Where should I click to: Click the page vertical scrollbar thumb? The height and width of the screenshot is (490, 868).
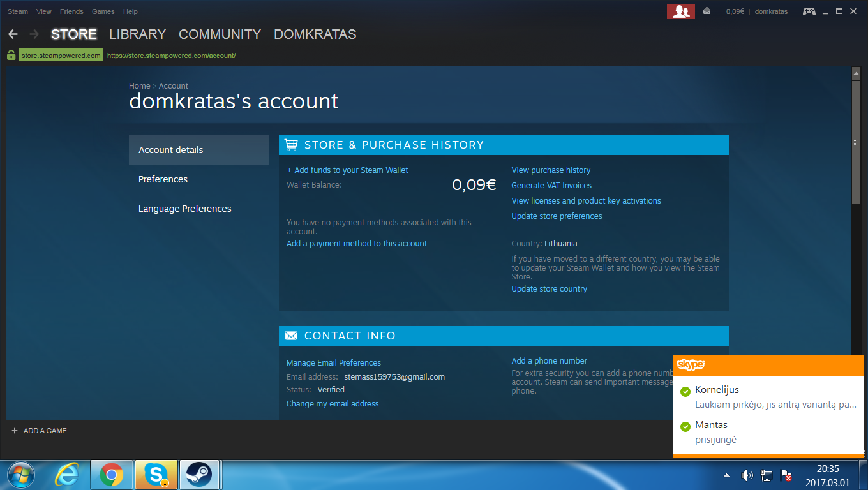(x=857, y=142)
